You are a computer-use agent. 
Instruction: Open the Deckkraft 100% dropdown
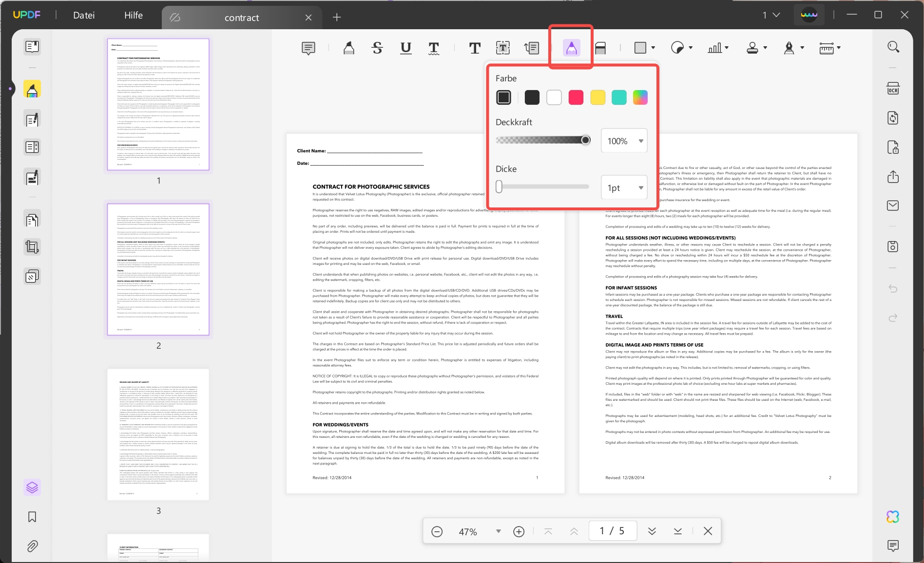(x=624, y=141)
